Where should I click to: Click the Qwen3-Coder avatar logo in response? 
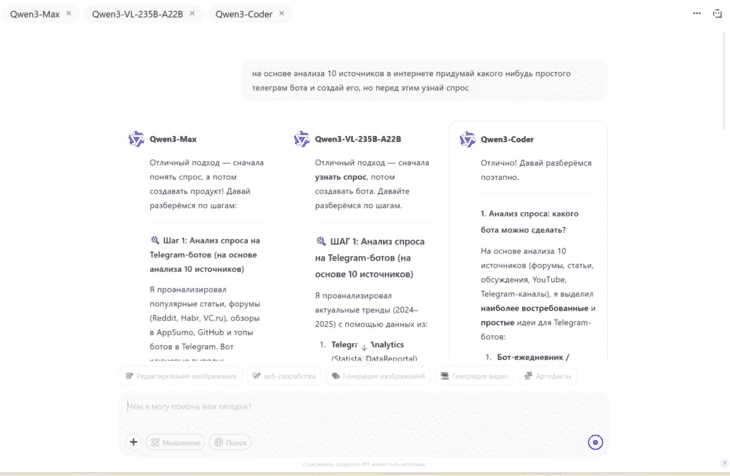click(x=467, y=139)
